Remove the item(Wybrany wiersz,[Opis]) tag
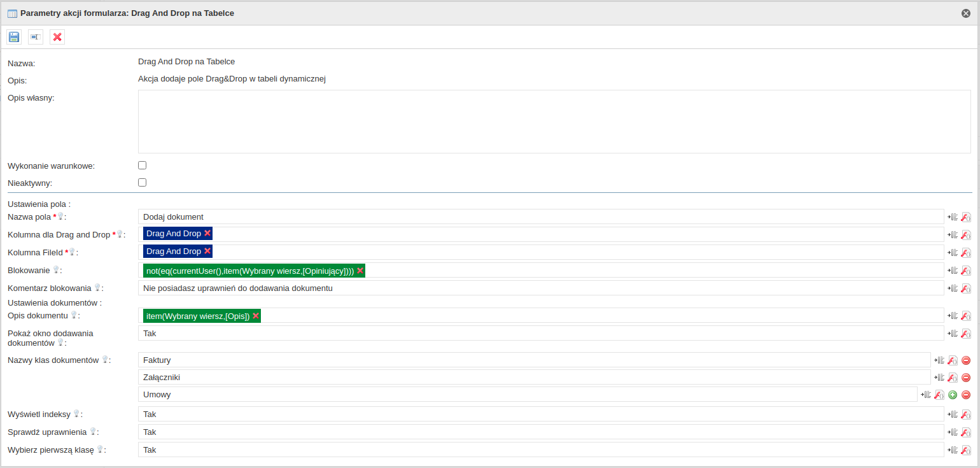 point(256,315)
